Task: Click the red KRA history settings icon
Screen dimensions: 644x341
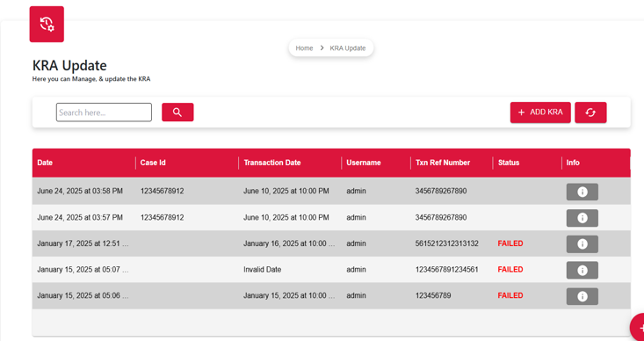Action: [x=47, y=24]
